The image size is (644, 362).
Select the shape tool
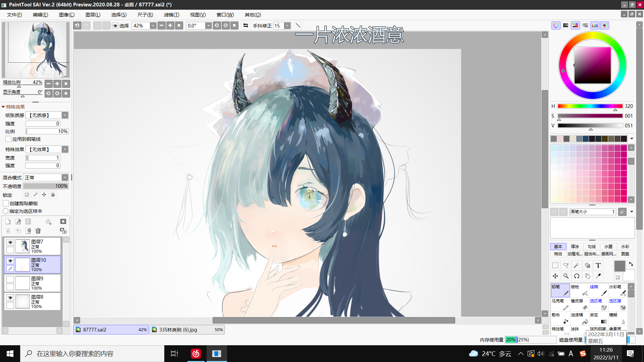587,265
